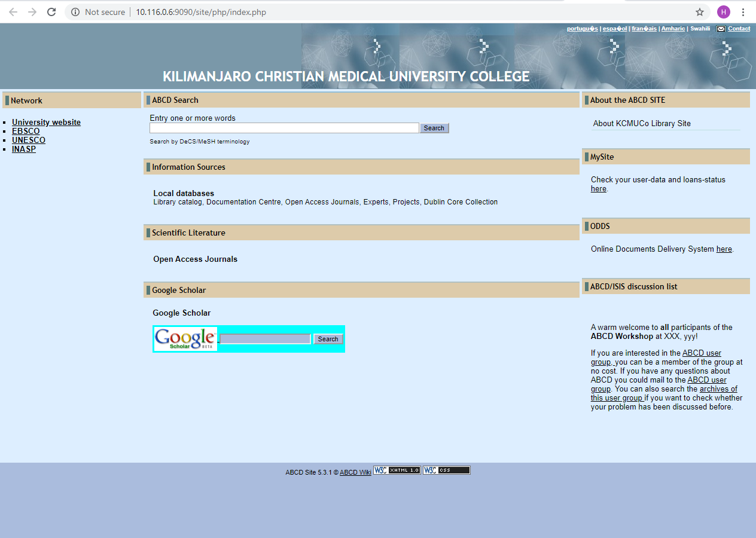Click the Network section header
This screenshot has width=756, height=538.
(72, 100)
